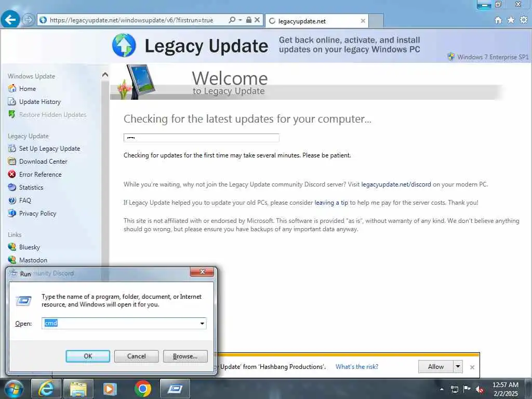
Task: Click the Error Reference red icon
Action: point(12,174)
